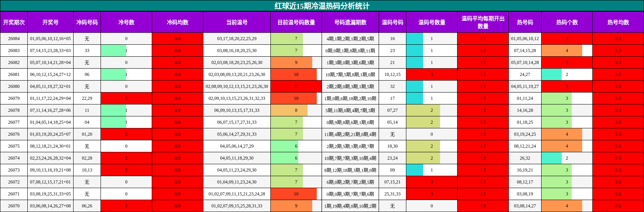
Task: Select warm numbers 03,17,18,20,22,25,29
Action: coord(237,39)
